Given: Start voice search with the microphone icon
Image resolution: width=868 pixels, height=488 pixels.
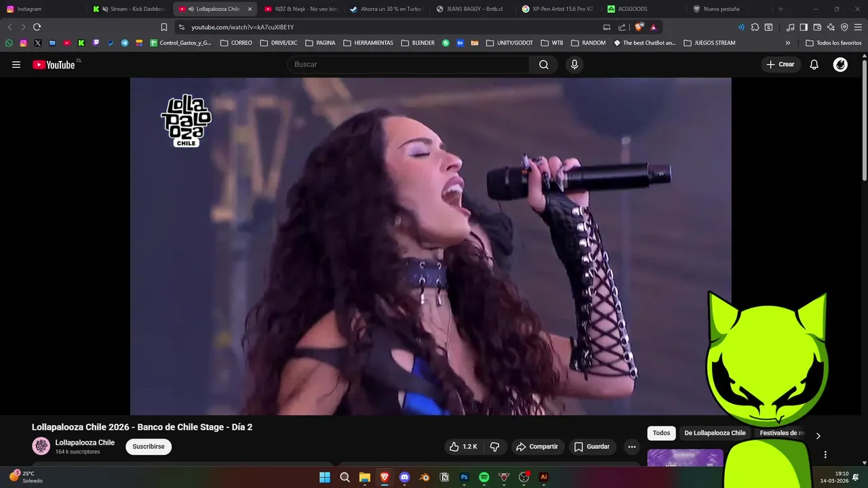Looking at the screenshot, I should coord(574,64).
